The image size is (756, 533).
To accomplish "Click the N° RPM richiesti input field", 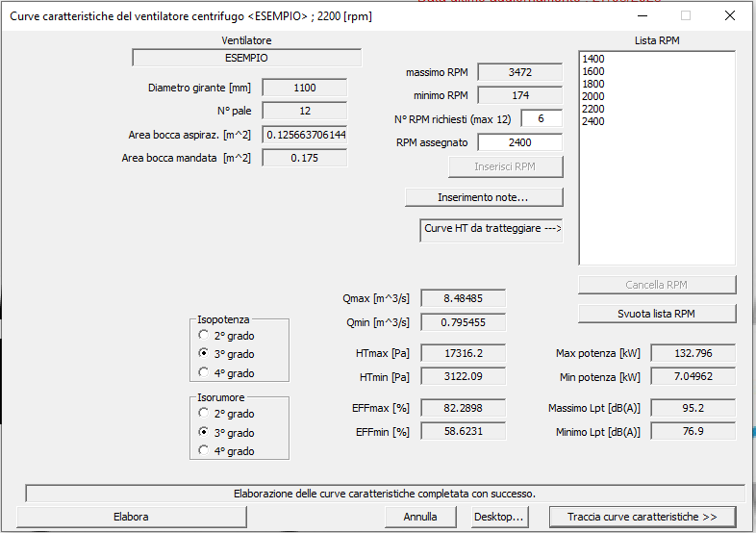I will 542,118.
